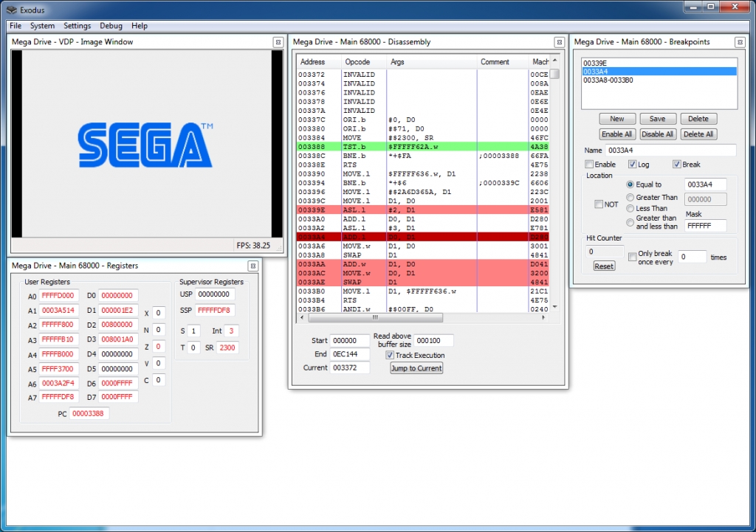Reset the breakpoint hit counter
This screenshot has height=532, width=756.
coord(604,266)
